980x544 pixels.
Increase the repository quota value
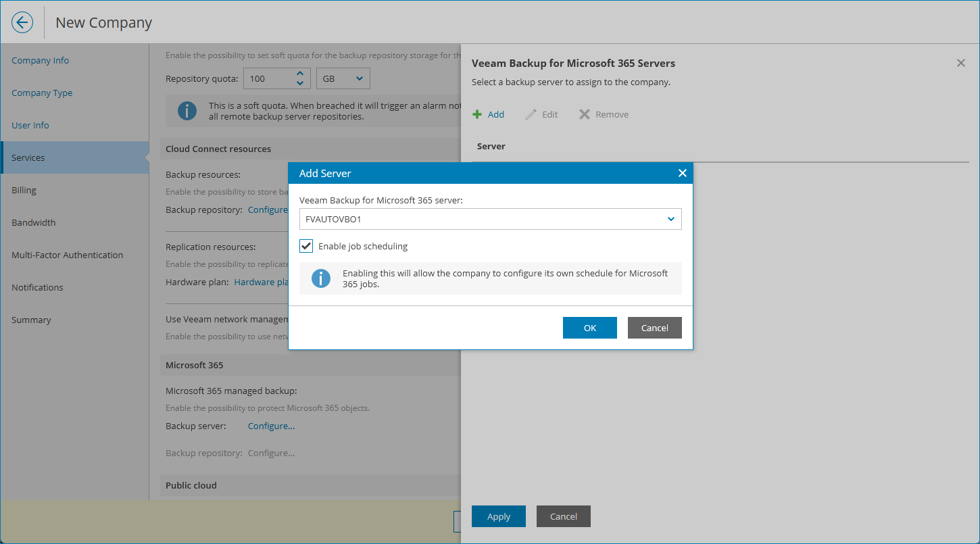300,73
